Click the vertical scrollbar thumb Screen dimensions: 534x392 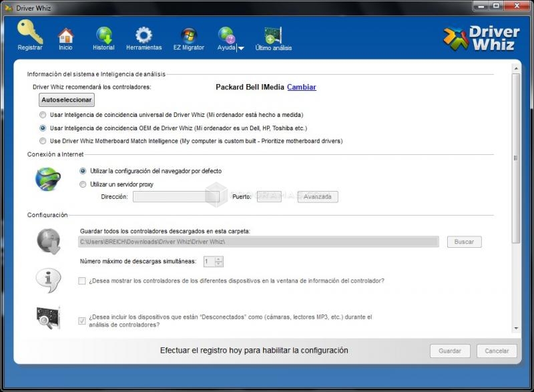pyautogui.click(x=516, y=158)
